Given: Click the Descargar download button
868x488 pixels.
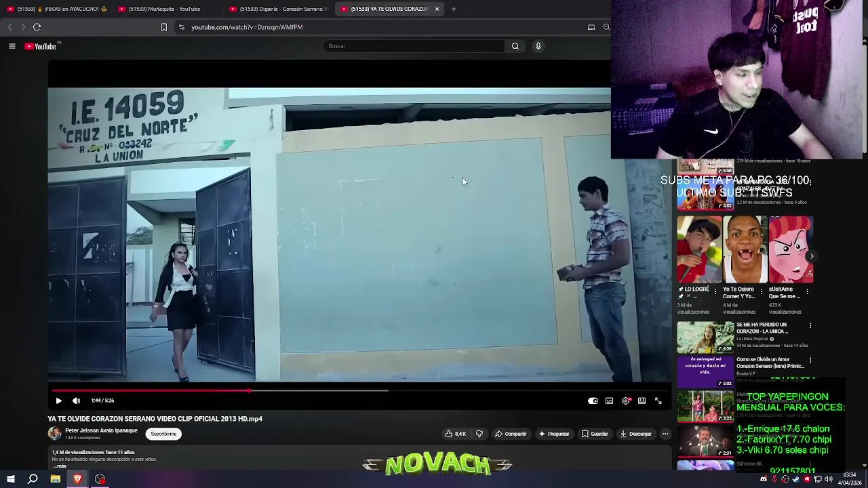Looking at the screenshot, I should 635,434.
